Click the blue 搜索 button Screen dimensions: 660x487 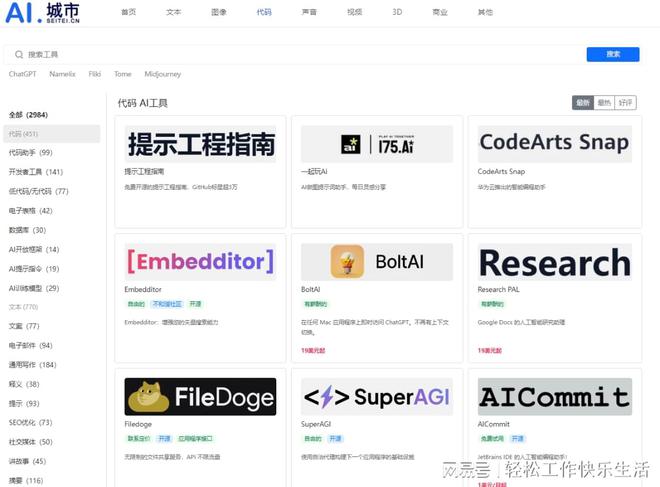613,54
